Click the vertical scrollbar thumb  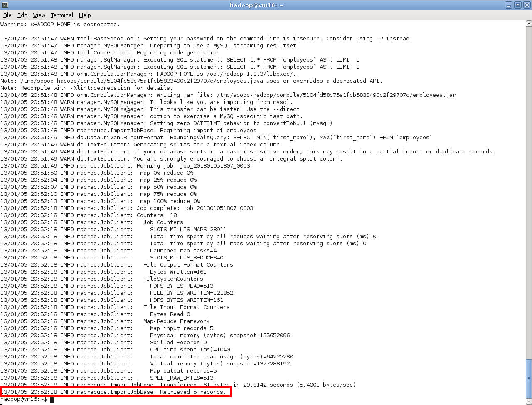pyautogui.click(x=528, y=378)
